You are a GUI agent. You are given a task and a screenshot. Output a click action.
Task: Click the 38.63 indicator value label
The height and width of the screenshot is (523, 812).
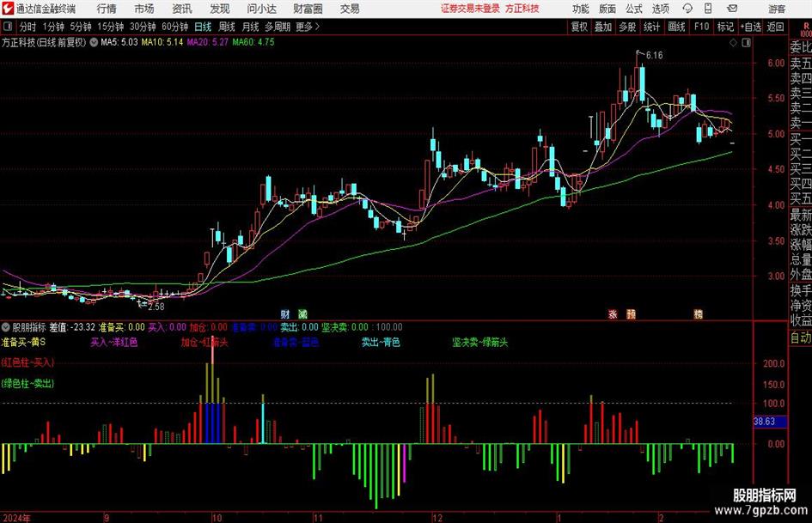[x=765, y=422]
